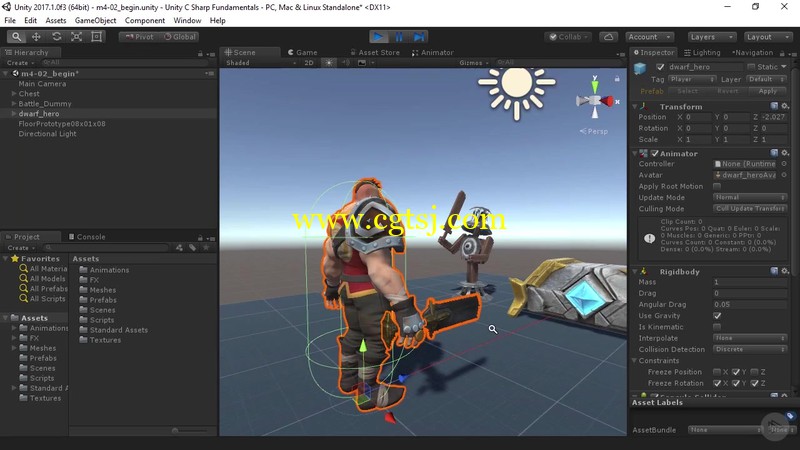Screen dimensions: 800x450
Task: Toggle scene lighting sun icon
Action: click(x=329, y=63)
